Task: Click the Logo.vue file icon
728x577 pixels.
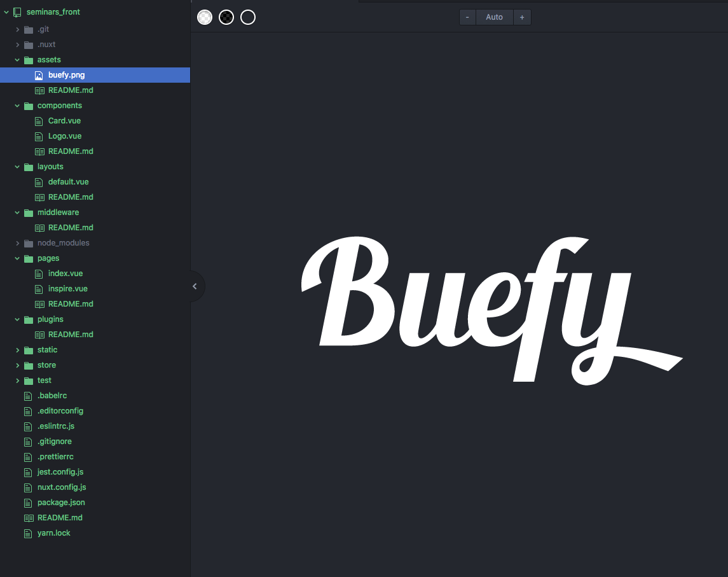Action: tap(39, 137)
